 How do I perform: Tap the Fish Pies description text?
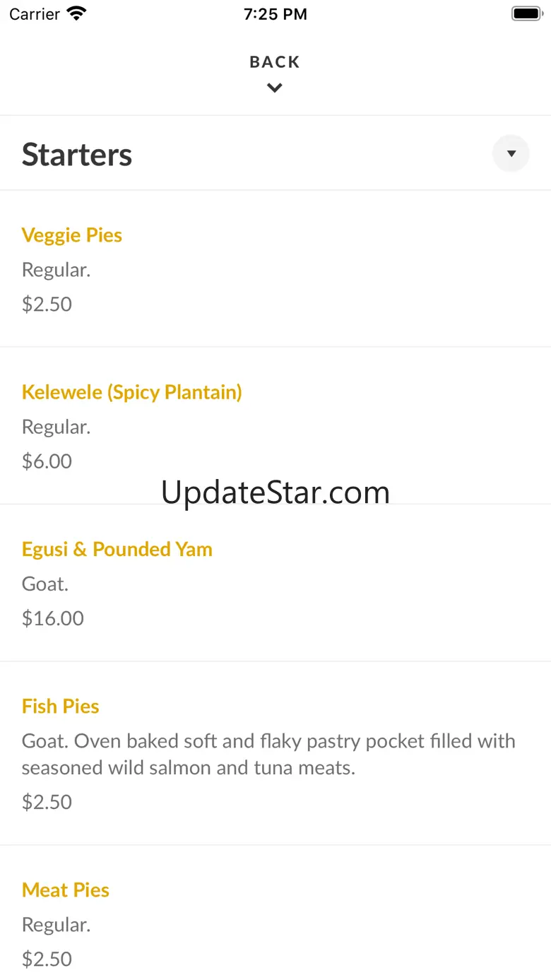point(268,754)
